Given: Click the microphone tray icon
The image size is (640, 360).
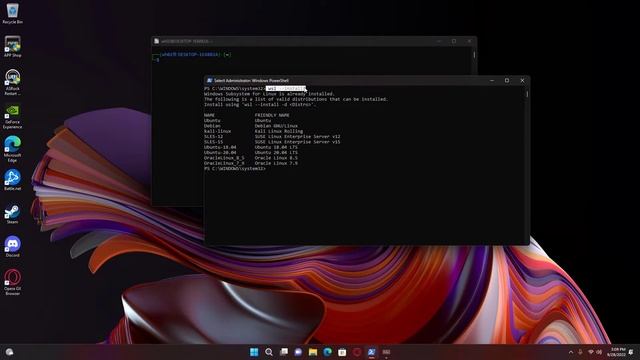Looking at the screenshot, I should click(x=580, y=352).
